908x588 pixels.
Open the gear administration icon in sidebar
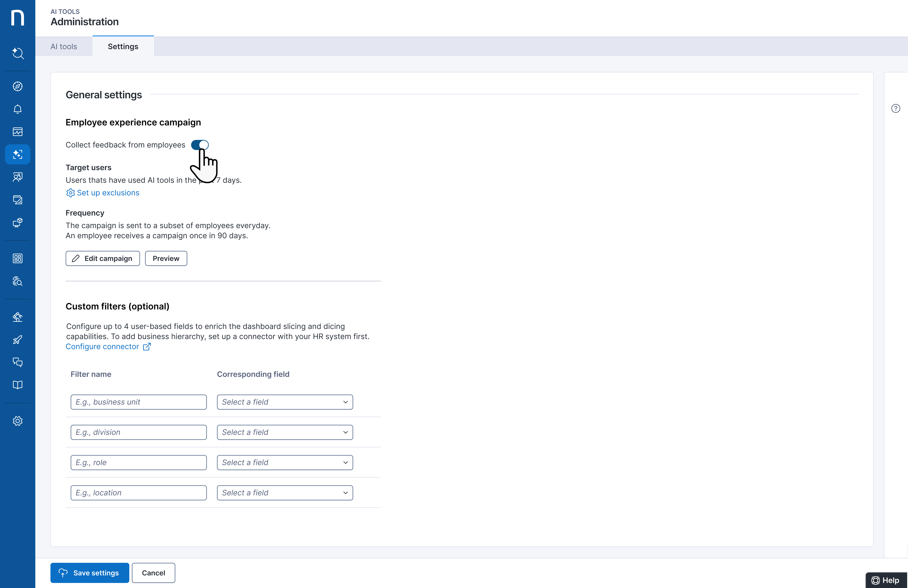[17, 421]
